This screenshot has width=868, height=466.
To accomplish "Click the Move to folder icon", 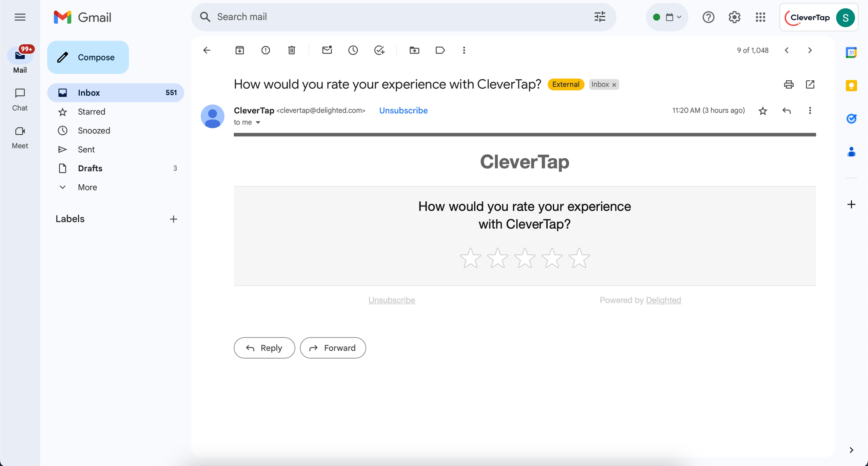I will coord(414,50).
